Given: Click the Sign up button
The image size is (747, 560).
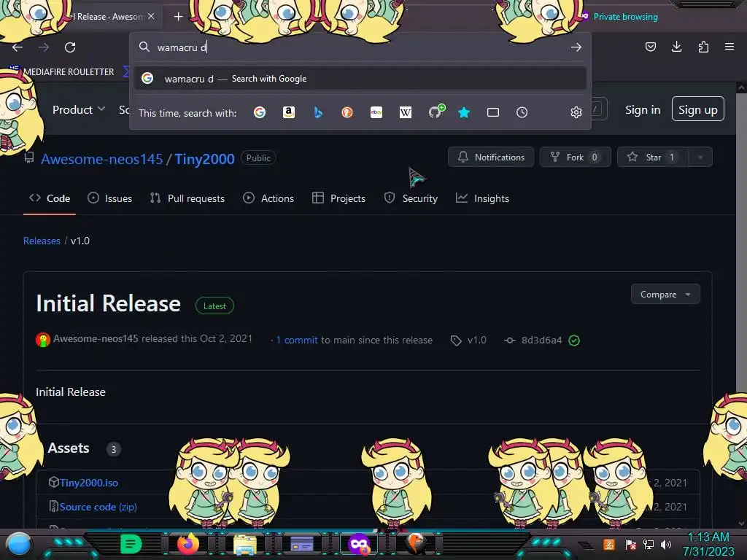Looking at the screenshot, I should coord(698,109).
